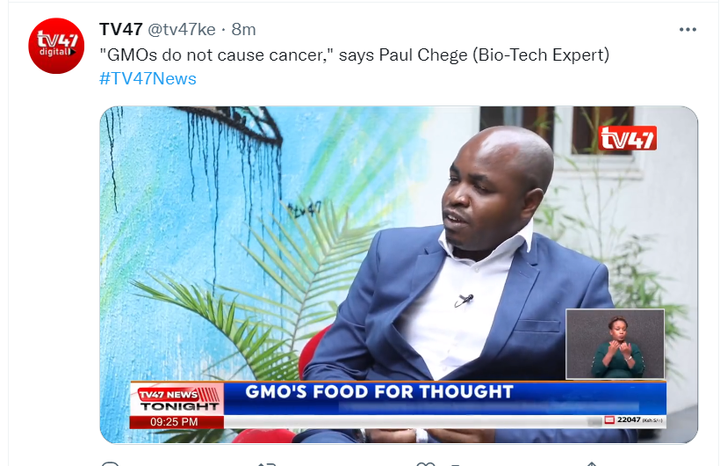Click the share icon below the video
The height and width of the screenshot is (466, 720).
591,464
